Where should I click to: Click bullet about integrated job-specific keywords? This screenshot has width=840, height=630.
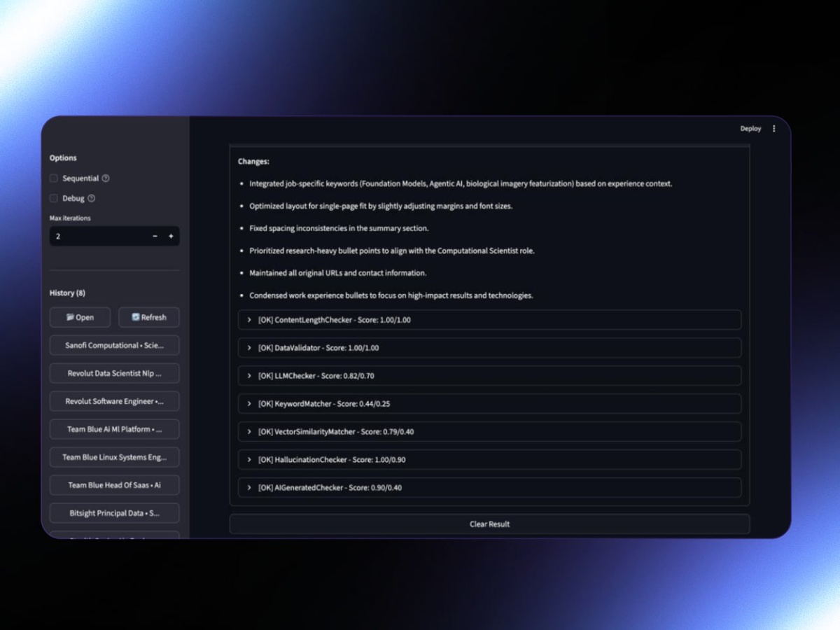click(461, 184)
